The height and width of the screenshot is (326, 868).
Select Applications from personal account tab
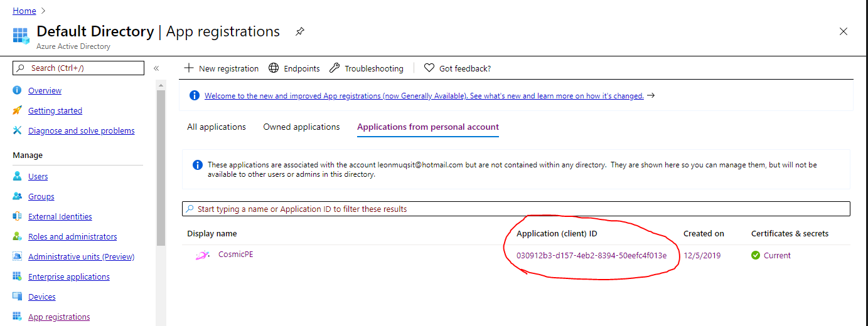pos(428,127)
